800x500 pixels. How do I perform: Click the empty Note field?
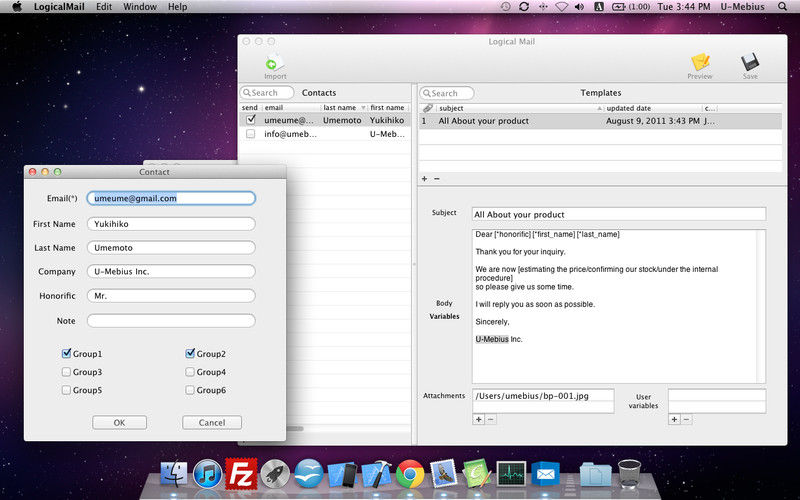[x=171, y=320]
